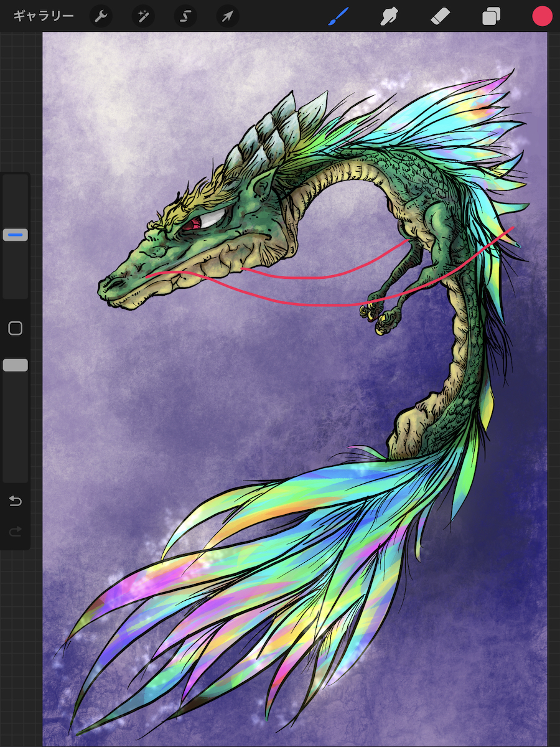Open the Layers panel
560x747 pixels.
click(x=491, y=16)
